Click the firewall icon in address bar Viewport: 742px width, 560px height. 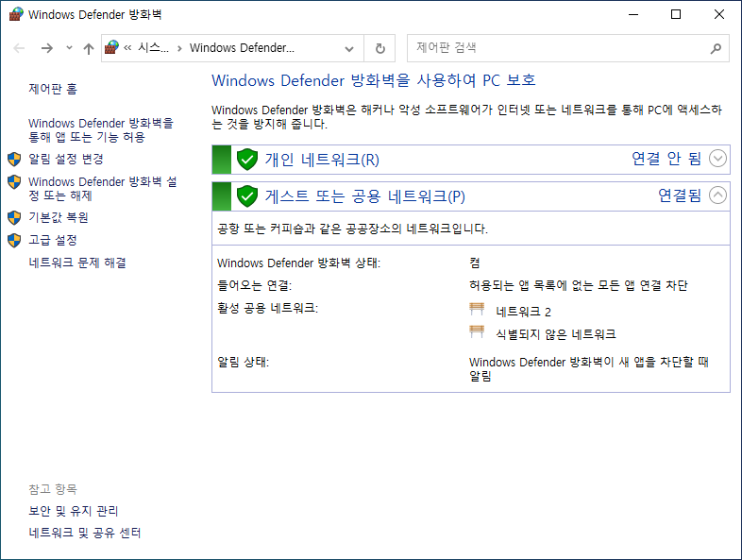[x=111, y=47]
